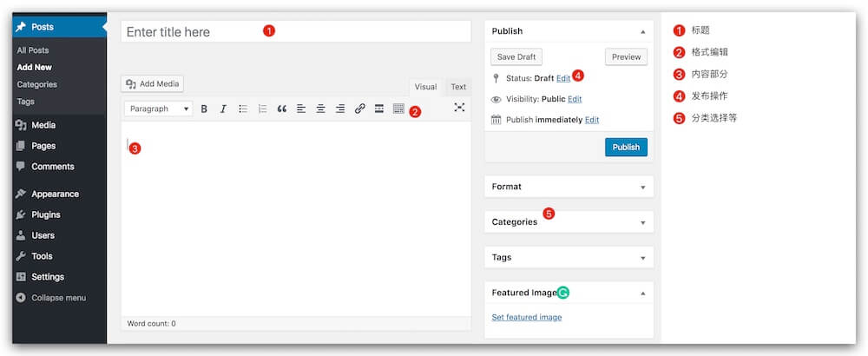Open Plugins in the sidebar menu
868x356 pixels.
click(x=45, y=214)
